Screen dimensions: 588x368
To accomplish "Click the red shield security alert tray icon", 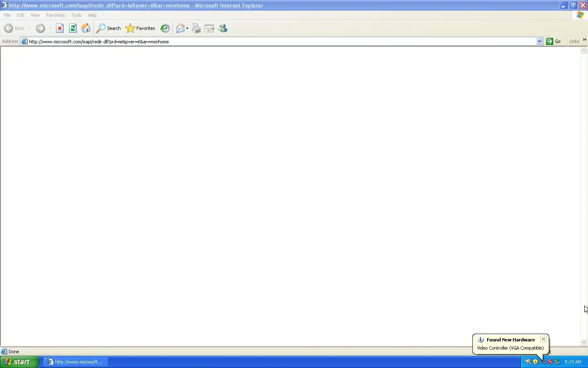I will [550, 362].
